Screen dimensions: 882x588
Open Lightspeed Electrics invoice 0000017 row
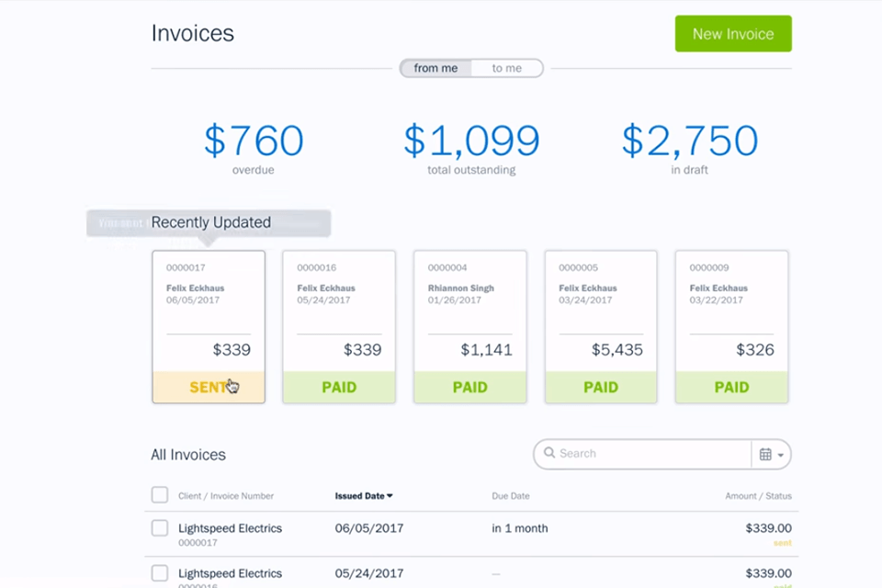point(471,534)
